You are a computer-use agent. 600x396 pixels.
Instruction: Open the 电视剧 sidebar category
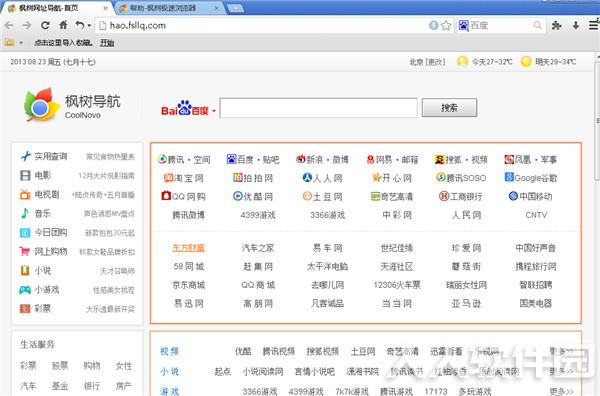47,194
